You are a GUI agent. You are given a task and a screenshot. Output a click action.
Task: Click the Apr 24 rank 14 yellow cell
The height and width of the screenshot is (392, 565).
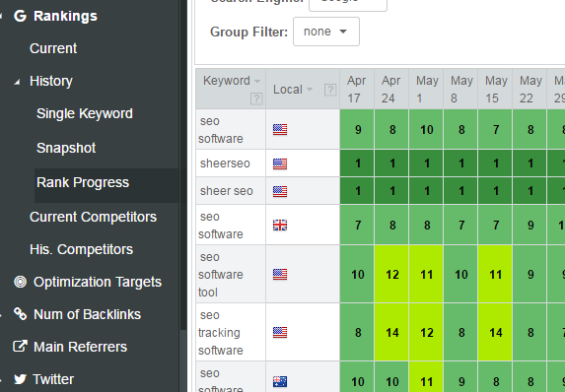tap(391, 332)
